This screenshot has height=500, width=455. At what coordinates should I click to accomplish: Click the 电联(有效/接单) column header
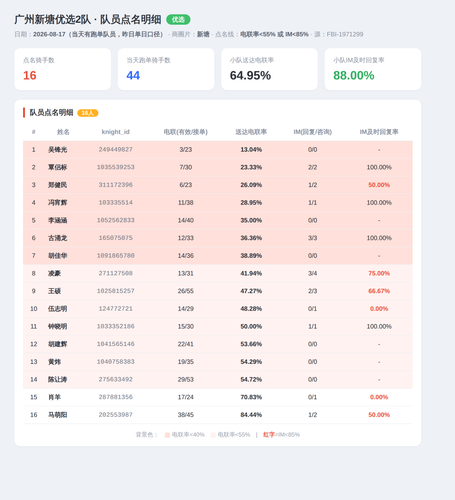(x=186, y=132)
